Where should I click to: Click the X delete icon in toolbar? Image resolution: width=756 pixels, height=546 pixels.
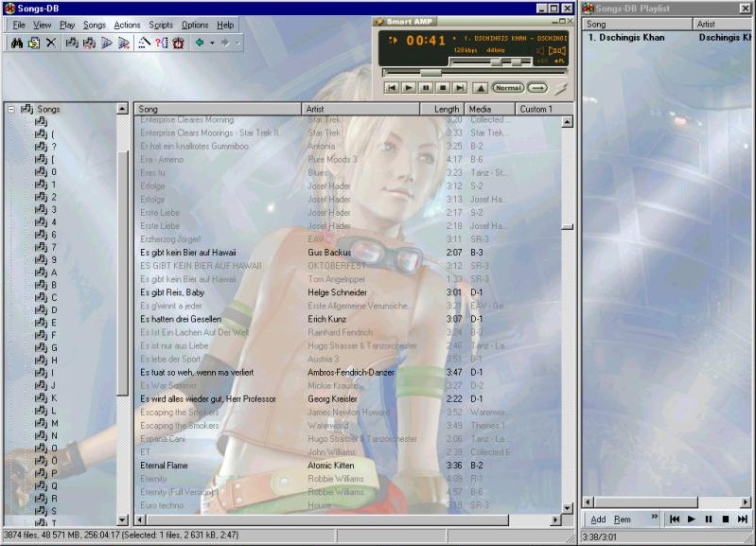tap(51, 43)
